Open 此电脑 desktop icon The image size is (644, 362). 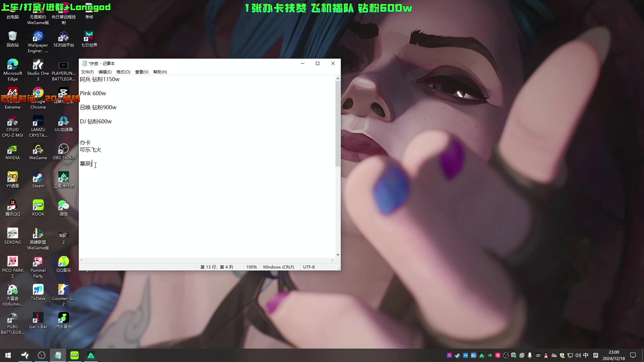[x=13, y=11]
